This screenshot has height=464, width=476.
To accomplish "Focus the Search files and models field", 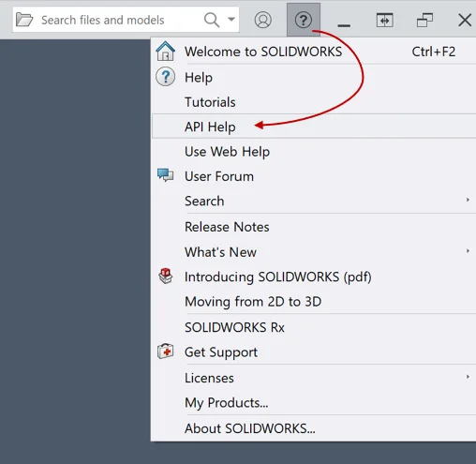I will pyautogui.click(x=126, y=20).
